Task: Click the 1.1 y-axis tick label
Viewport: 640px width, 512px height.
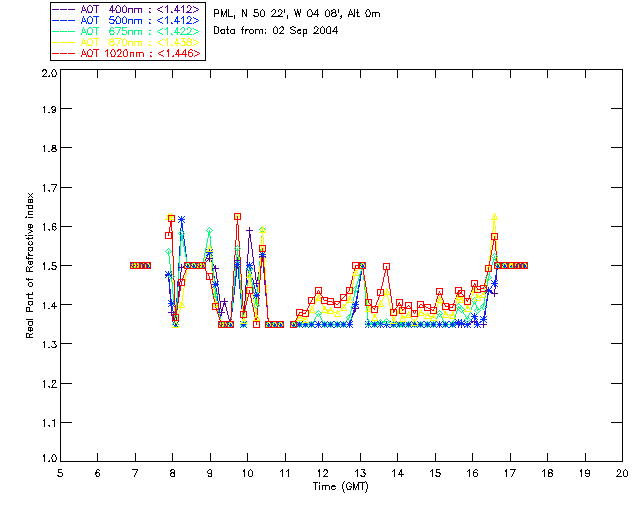Action: click(x=49, y=423)
